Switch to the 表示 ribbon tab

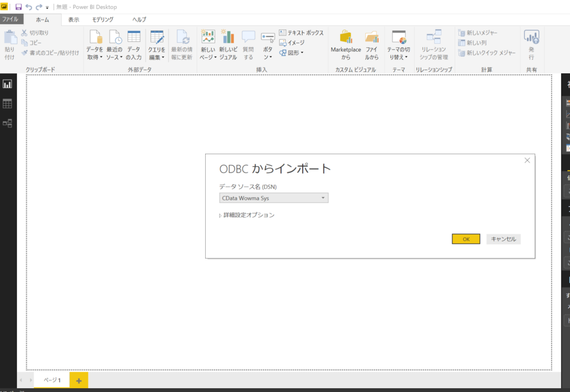click(x=74, y=19)
